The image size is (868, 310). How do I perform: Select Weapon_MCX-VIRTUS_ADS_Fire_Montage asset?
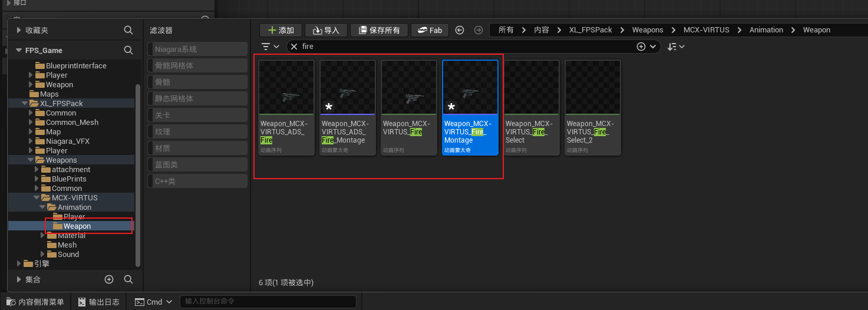348,107
